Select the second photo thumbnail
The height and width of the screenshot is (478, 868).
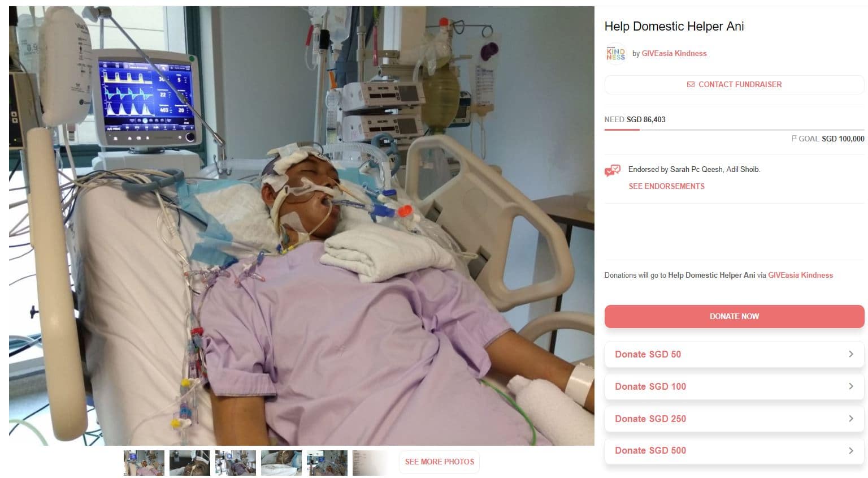[190, 463]
